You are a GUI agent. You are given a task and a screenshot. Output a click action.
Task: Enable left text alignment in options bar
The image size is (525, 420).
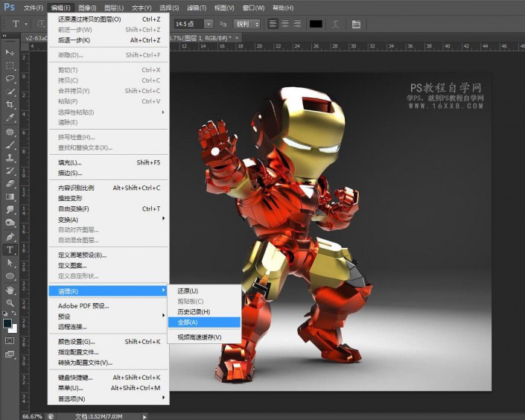273,24
